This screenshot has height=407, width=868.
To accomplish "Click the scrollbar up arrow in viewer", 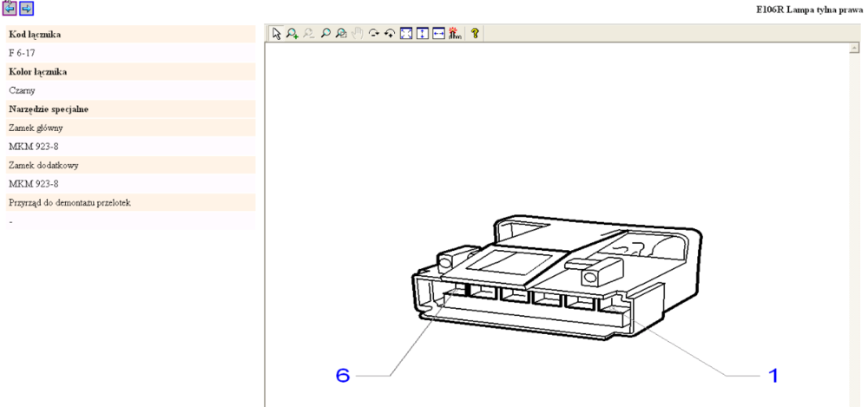I will pyautogui.click(x=854, y=49).
